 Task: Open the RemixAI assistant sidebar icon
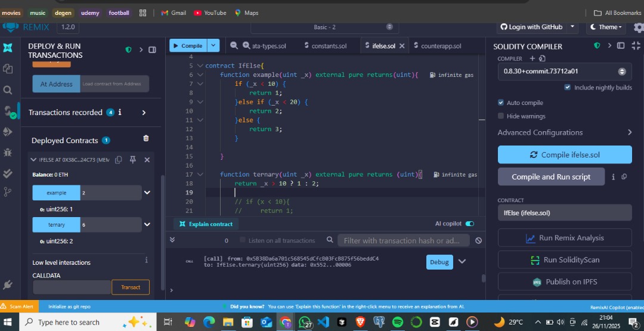[x=8, y=47]
